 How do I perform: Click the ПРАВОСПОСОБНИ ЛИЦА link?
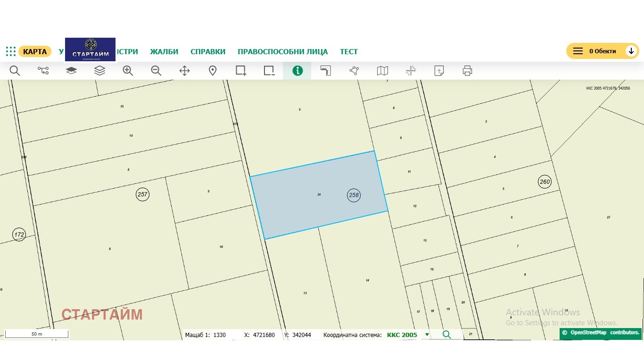click(x=282, y=52)
